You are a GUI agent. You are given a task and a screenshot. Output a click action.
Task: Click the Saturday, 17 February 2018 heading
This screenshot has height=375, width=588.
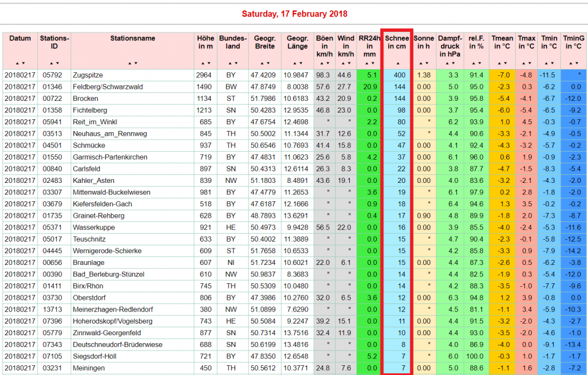point(294,13)
